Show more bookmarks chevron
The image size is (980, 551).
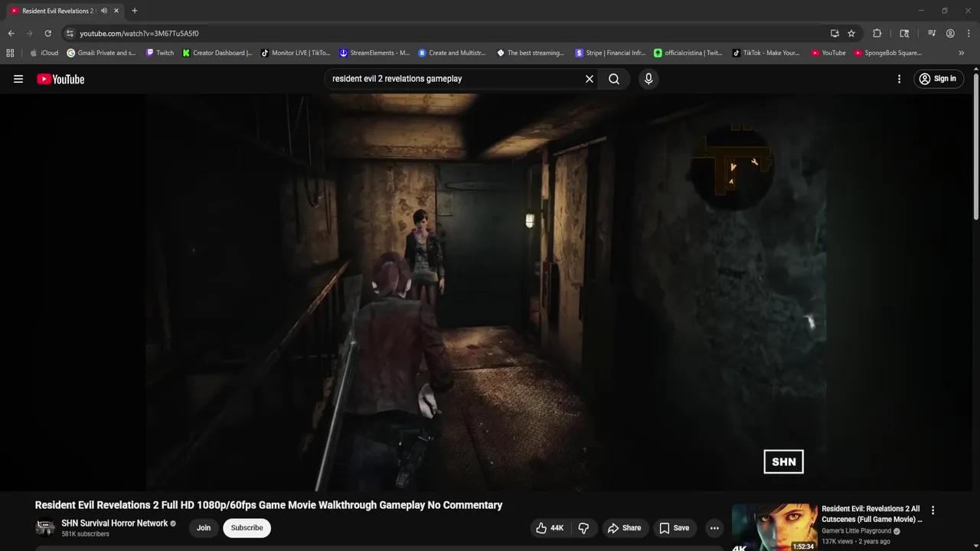pos(962,53)
